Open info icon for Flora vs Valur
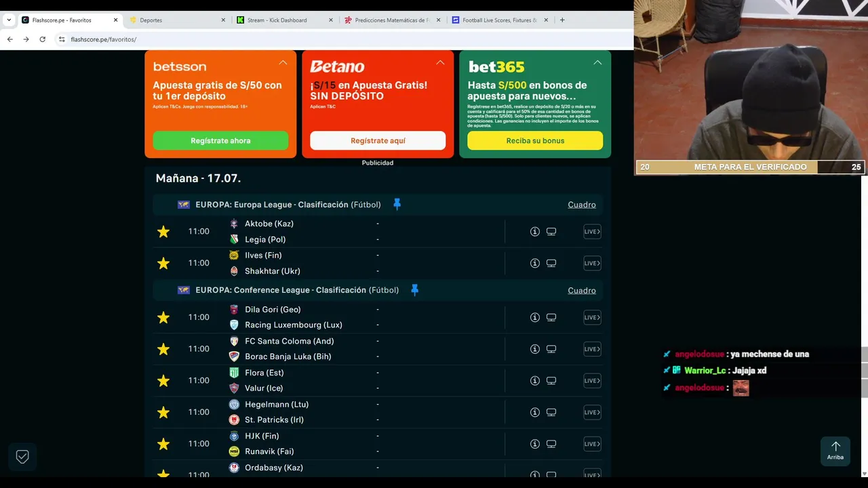This screenshot has width=868, height=488. point(535,381)
